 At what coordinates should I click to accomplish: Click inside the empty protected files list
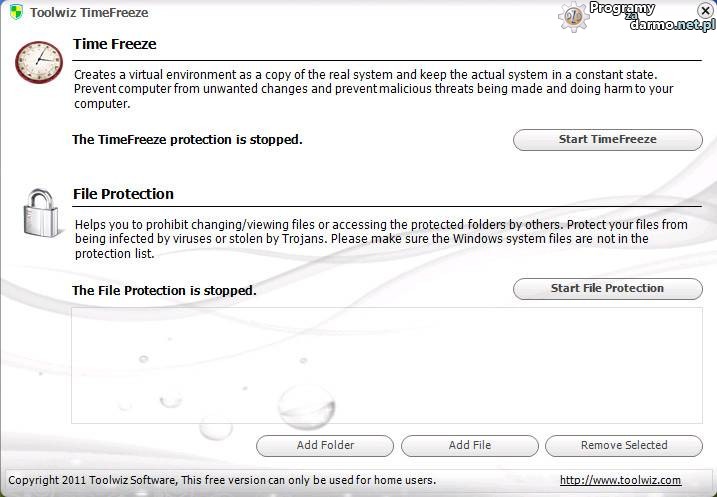386,364
